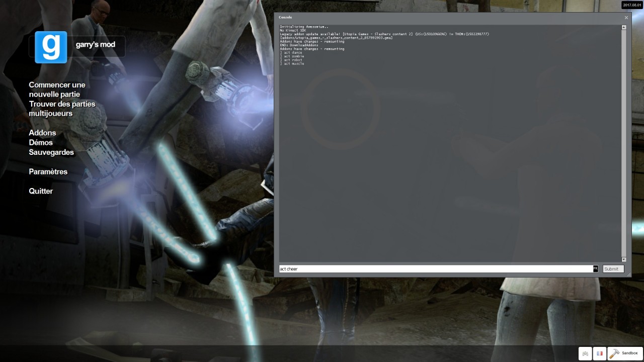Close the Console window

pyautogui.click(x=626, y=18)
